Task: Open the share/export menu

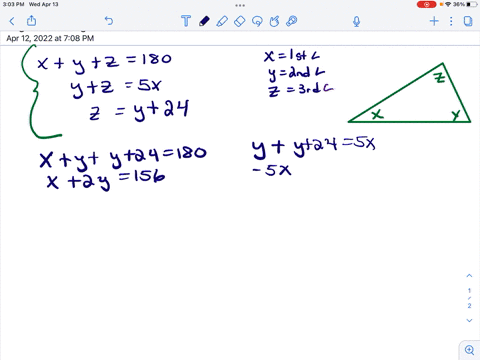Action: coord(31,21)
